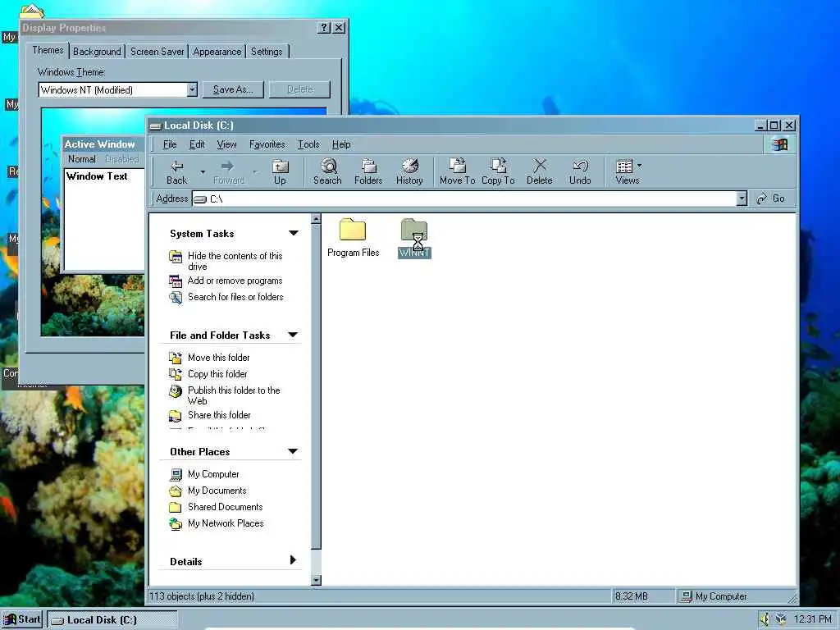Viewport: 840px width, 630px height.
Task: Click the clock showing 12:31 PM
Action: click(813, 619)
